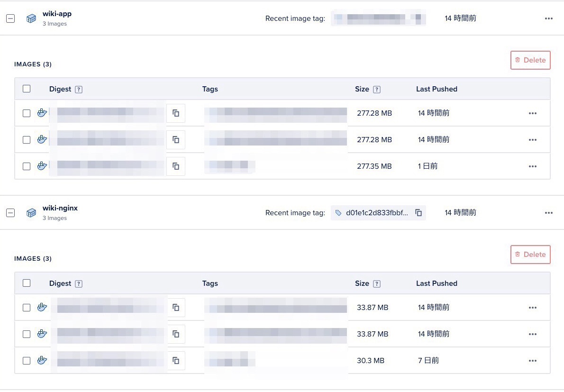Image resolution: width=564 pixels, height=392 pixels.
Task: Open more options for 277.35 MB image row
Action: coord(533,166)
